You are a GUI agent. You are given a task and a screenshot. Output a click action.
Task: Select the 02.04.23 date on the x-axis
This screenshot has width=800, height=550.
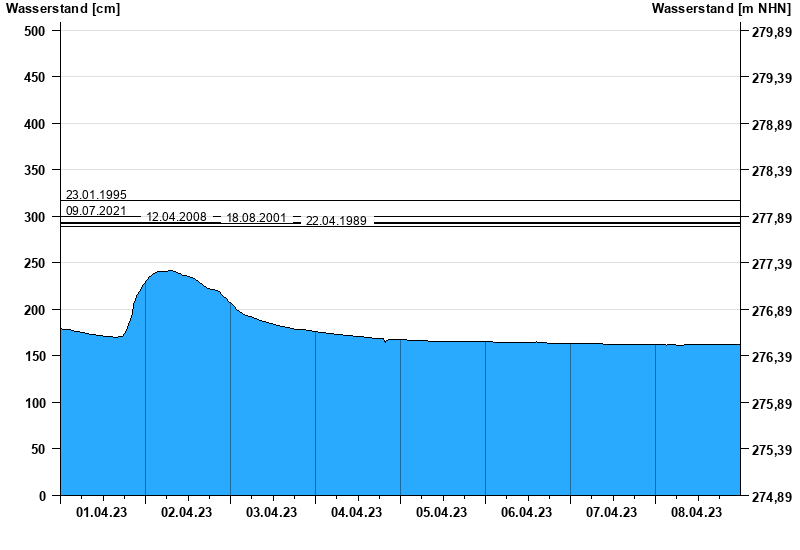tap(187, 513)
